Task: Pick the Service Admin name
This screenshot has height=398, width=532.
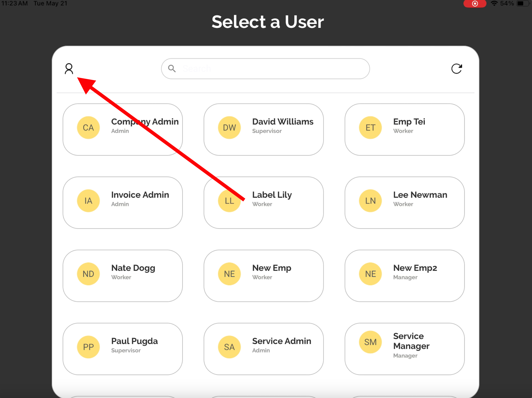Action: pos(282,341)
